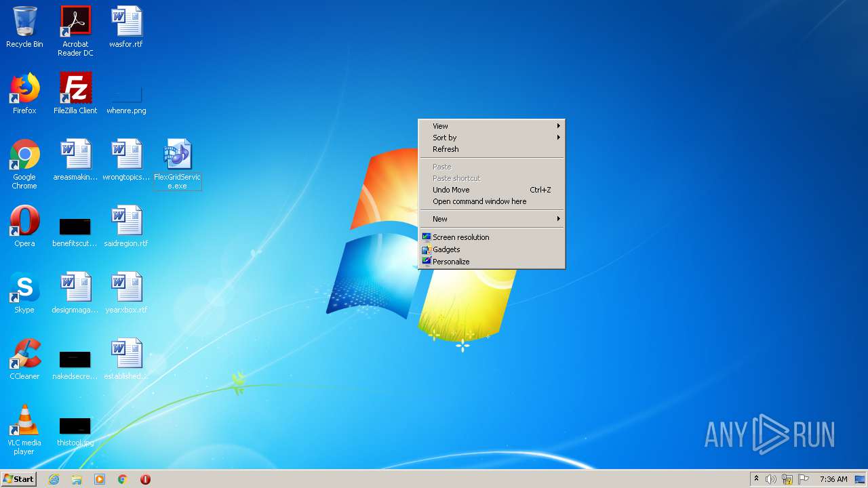Viewport: 868px width, 488px height.
Task: Click Show desktop button
Action: tap(860, 479)
